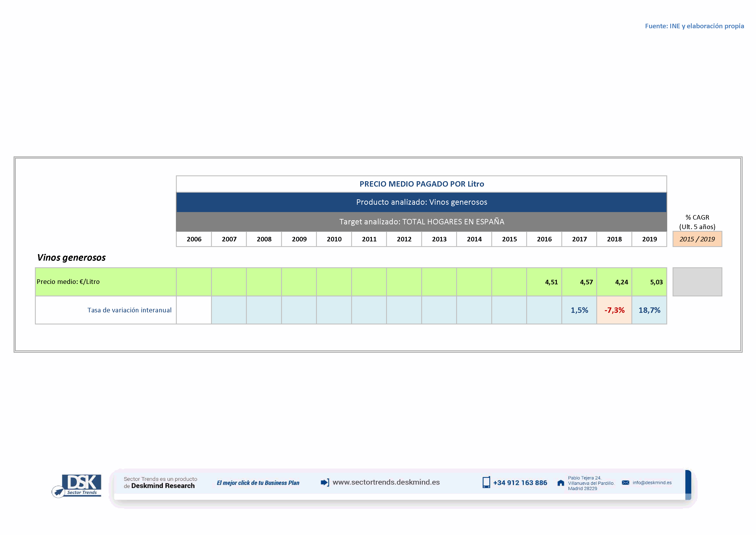Click the 18,7% variation cell
This screenshot has width=756, height=535.
649,310
